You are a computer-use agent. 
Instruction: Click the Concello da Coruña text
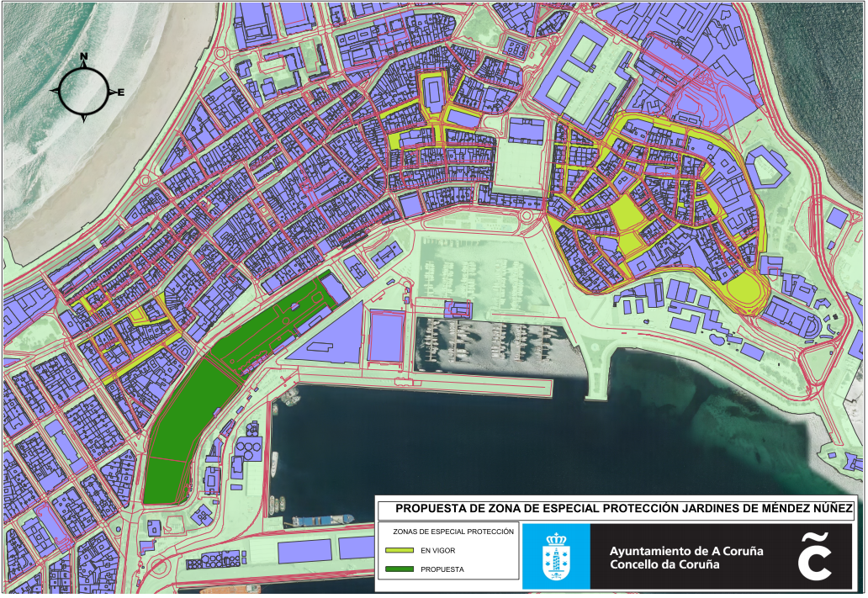click(664, 564)
